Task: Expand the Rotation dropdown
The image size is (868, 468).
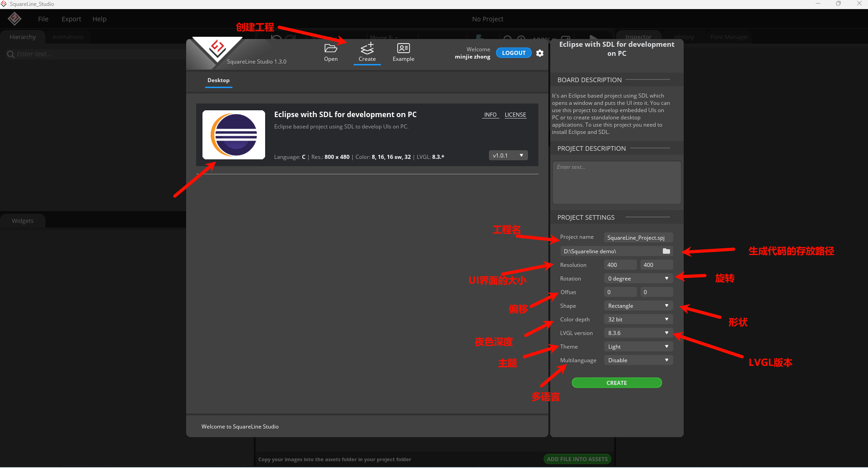Action: coord(638,279)
